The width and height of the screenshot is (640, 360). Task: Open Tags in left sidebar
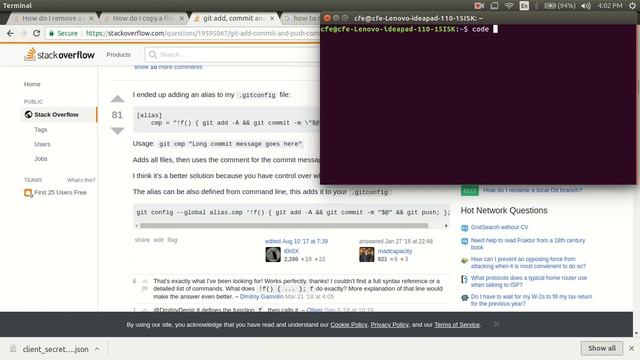[41, 129]
